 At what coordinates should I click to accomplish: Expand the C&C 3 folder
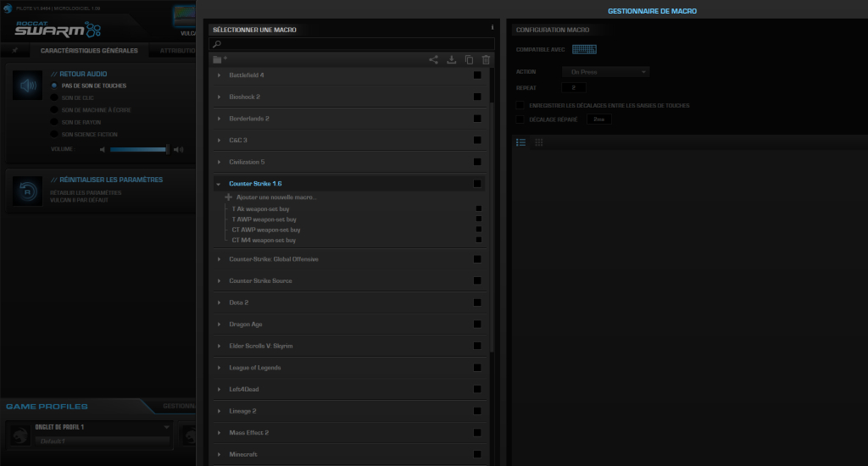click(220, 140)
